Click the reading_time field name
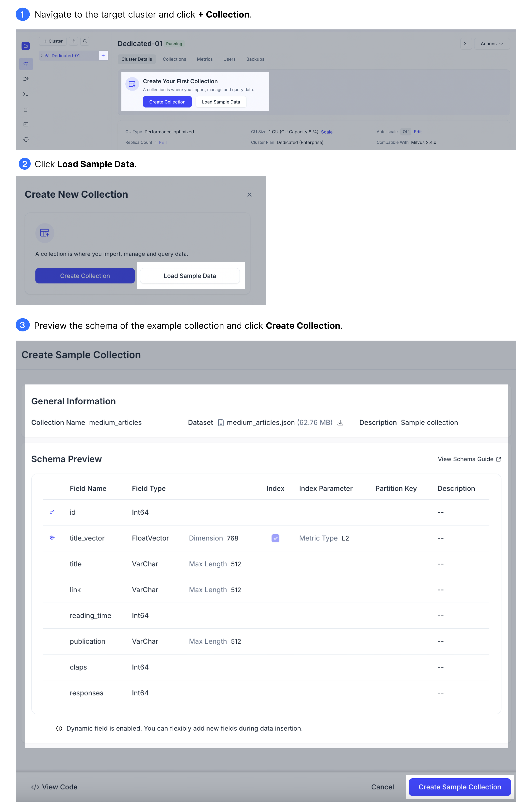The height and width of the screenshot is (809, 532). click(90, 616)
